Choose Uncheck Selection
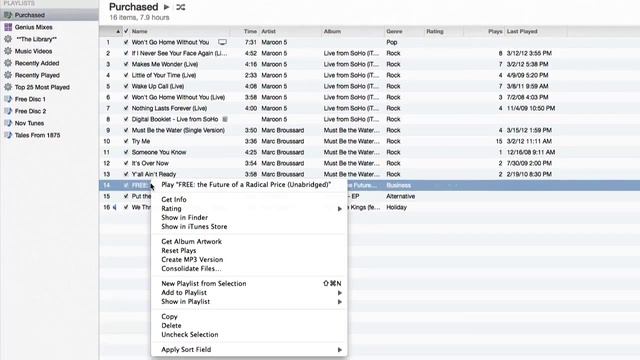 [x=190, y=334]
